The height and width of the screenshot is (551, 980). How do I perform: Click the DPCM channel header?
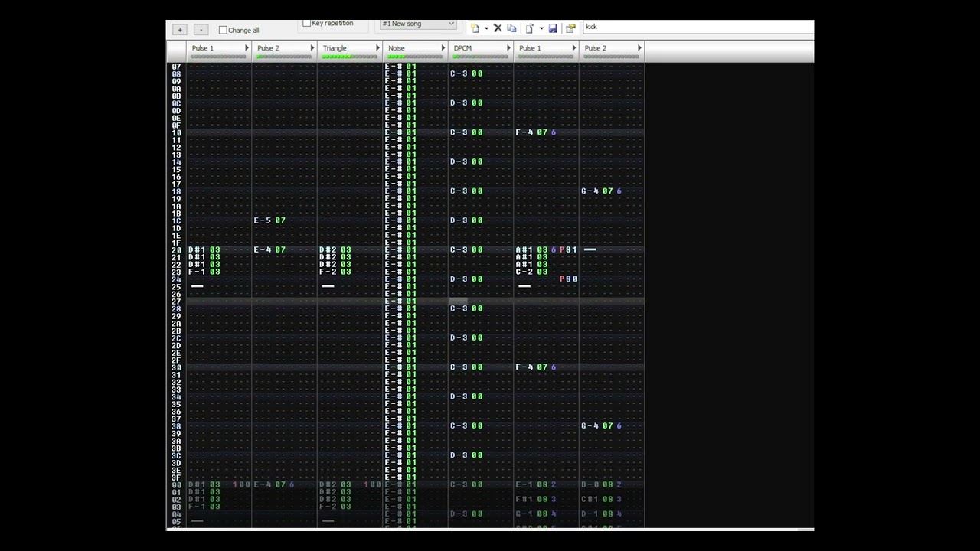click(x=480, y=51)
